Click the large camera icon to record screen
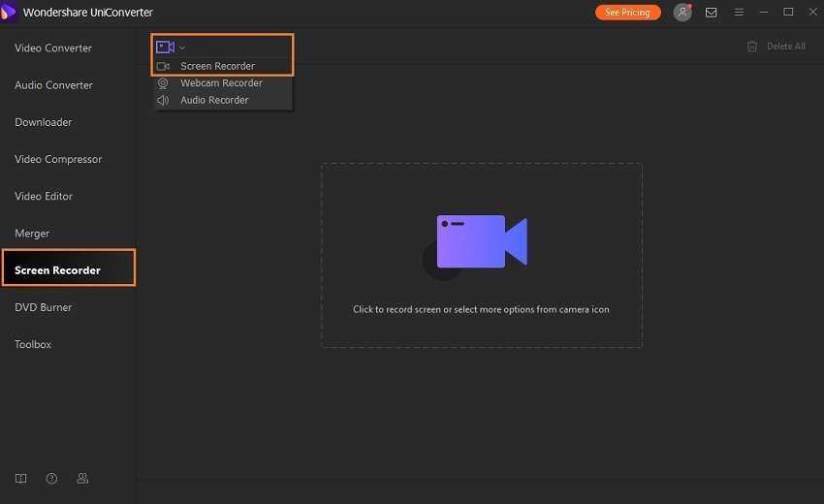 (482, 241)
